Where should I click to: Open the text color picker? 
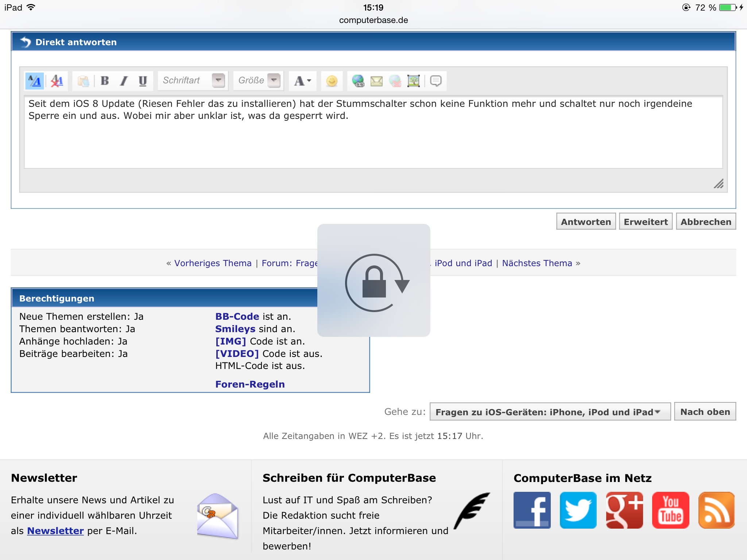point(302,81)
